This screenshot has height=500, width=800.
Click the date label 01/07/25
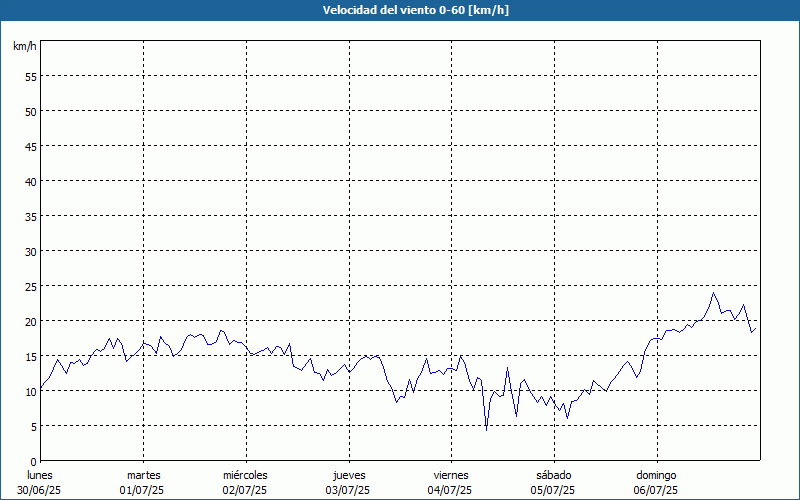(x=142, y=490)
